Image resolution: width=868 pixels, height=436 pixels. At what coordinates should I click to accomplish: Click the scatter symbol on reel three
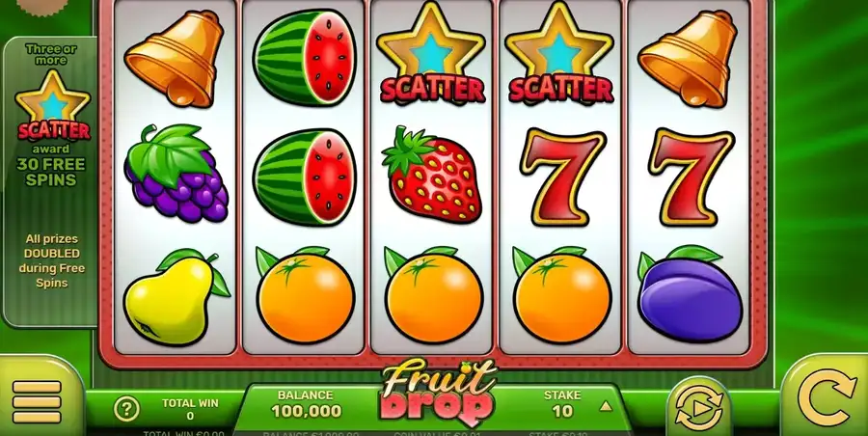pos(431,53)
